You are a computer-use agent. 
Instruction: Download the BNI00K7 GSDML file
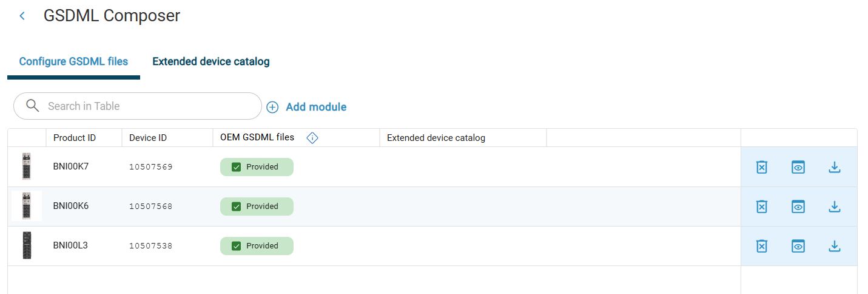(835, 167)
